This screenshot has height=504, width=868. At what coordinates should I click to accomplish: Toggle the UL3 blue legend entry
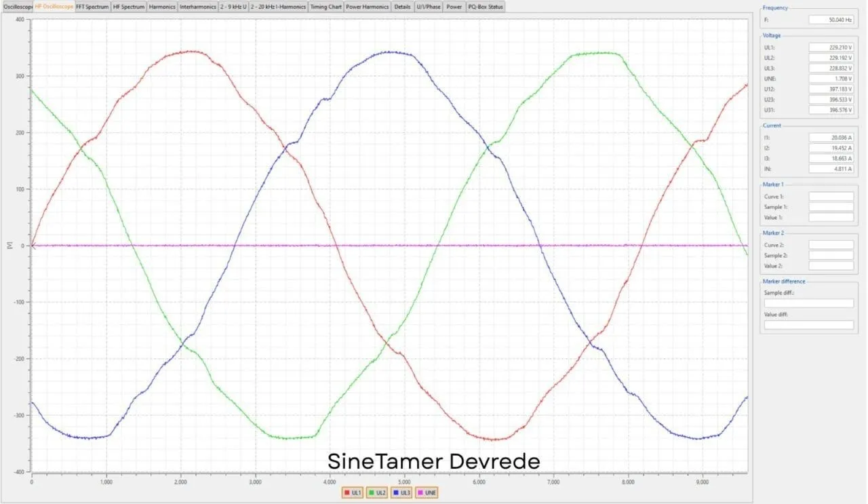(401, 492)
